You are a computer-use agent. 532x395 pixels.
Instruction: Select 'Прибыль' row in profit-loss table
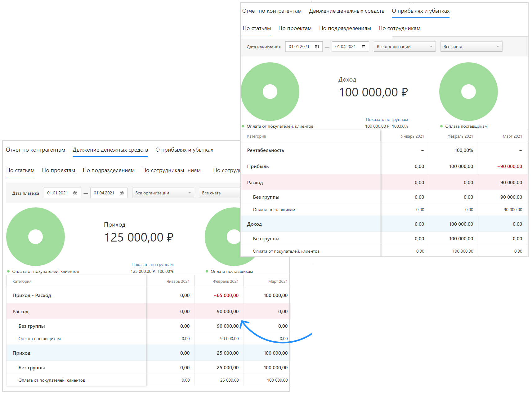[384, 166]
